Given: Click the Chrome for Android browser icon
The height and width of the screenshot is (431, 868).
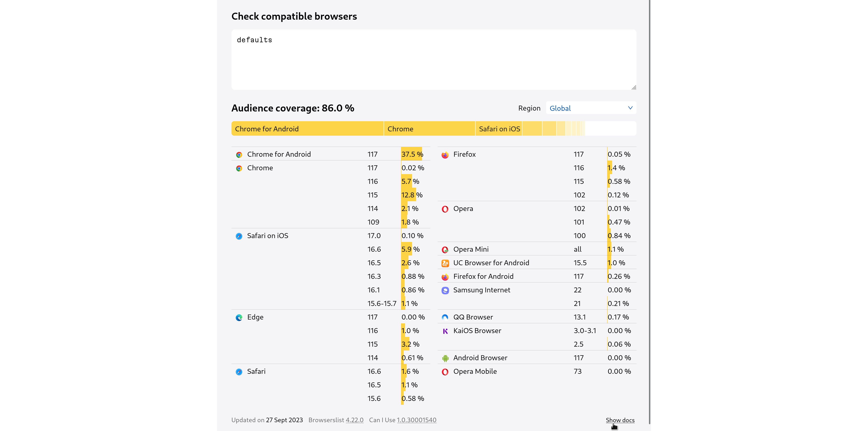Looking at the screenshot, I should 239,155.
